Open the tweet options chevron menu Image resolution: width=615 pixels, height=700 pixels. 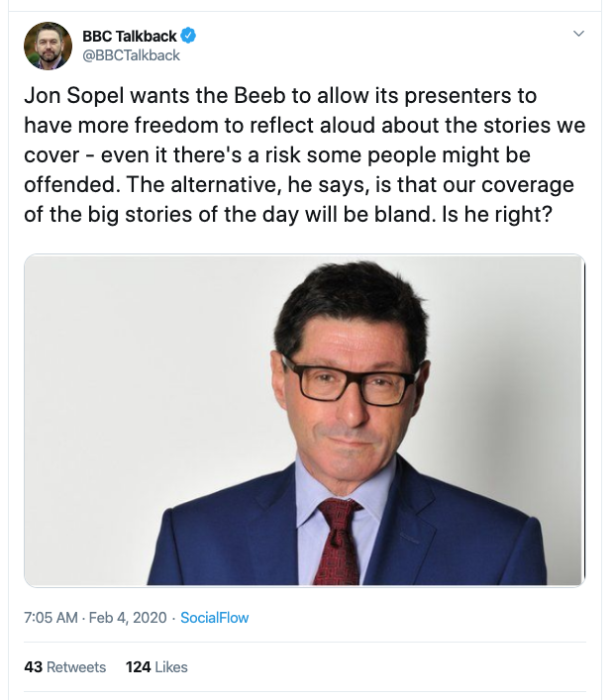pyautogui.click(x=578, y=34)
